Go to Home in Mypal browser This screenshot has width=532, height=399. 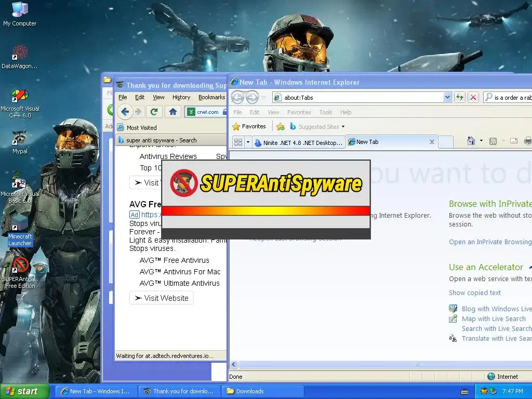[173, 112]
